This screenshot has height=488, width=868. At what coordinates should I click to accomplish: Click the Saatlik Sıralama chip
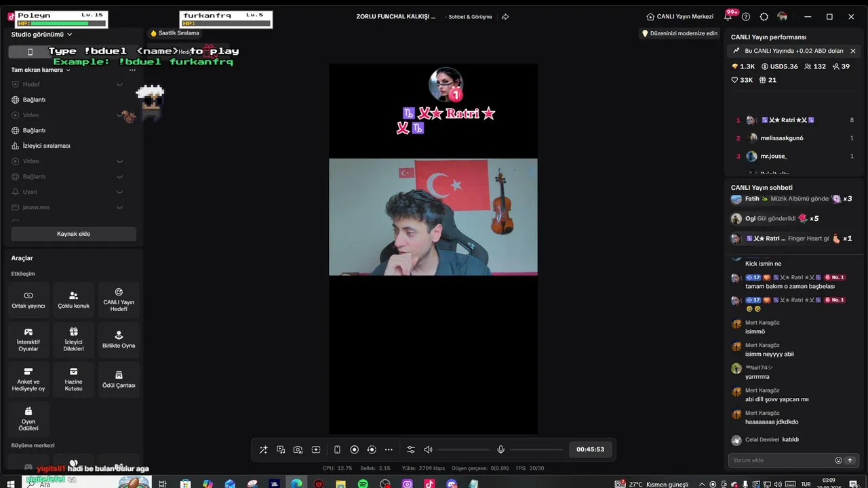pos(175,33)
